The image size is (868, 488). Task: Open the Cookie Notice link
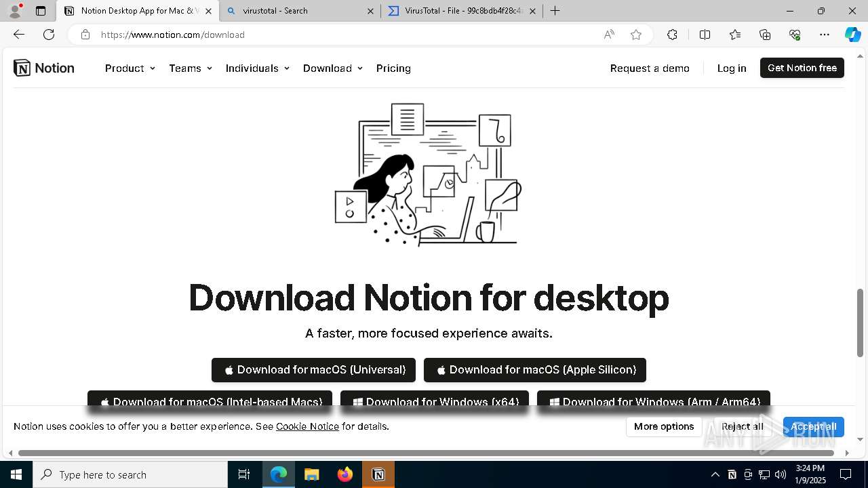click(x=307, y=426)
